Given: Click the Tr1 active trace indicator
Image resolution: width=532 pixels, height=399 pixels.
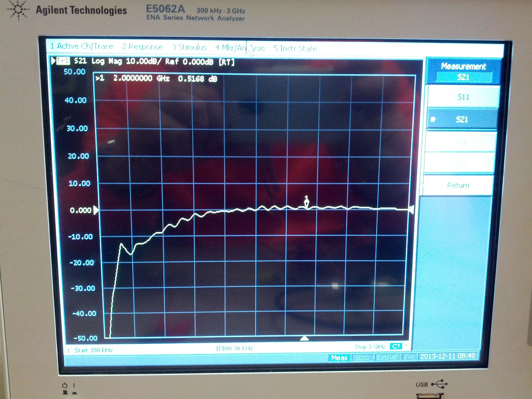Looking at the screenshot, I should coord(63,61).
